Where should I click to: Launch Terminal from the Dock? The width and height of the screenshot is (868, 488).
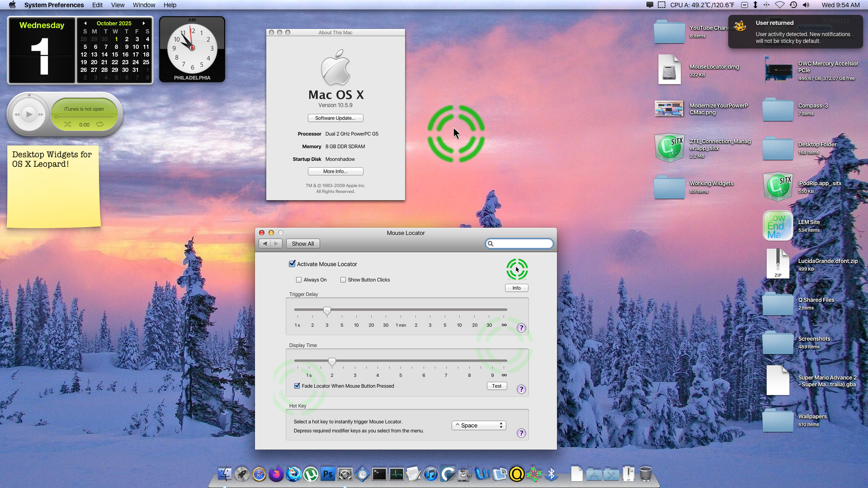pos(379,474)
